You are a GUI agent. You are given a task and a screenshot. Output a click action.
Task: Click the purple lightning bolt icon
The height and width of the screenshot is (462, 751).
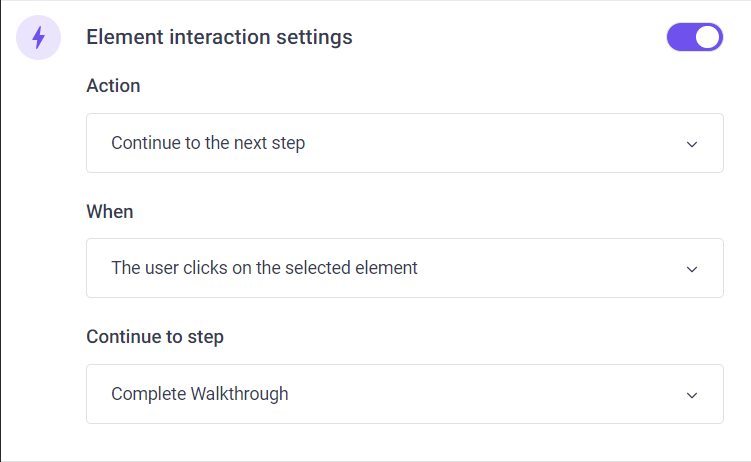(x=39, y=37)
